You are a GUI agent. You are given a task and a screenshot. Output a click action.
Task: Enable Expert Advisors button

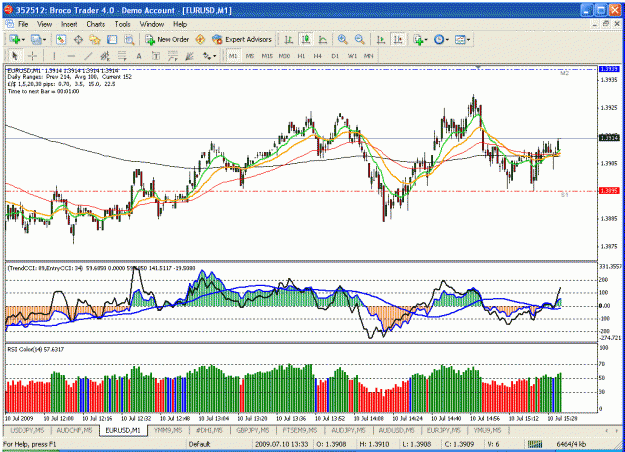tap(242, 39)
